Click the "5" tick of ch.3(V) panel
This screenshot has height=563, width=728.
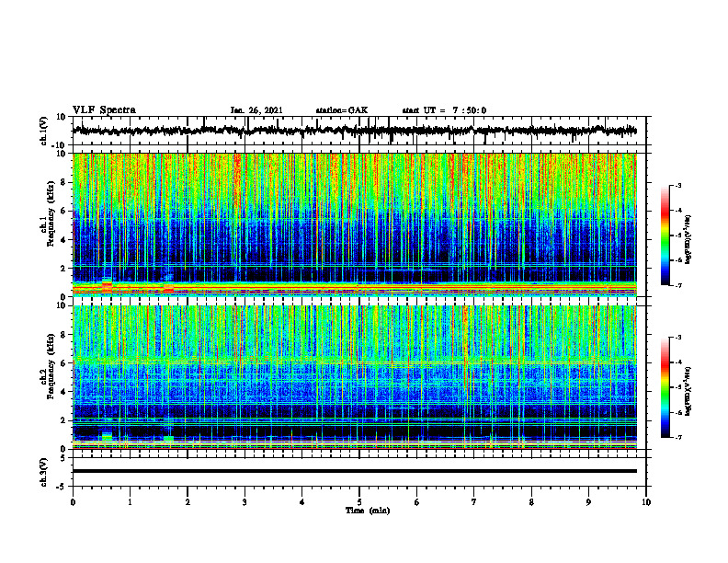click(64, 458)
